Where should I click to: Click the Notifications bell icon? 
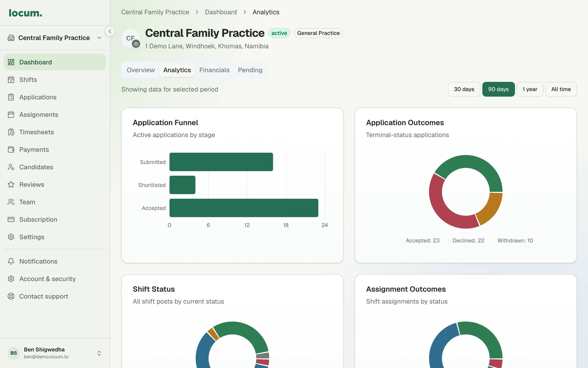coord(11,261)
